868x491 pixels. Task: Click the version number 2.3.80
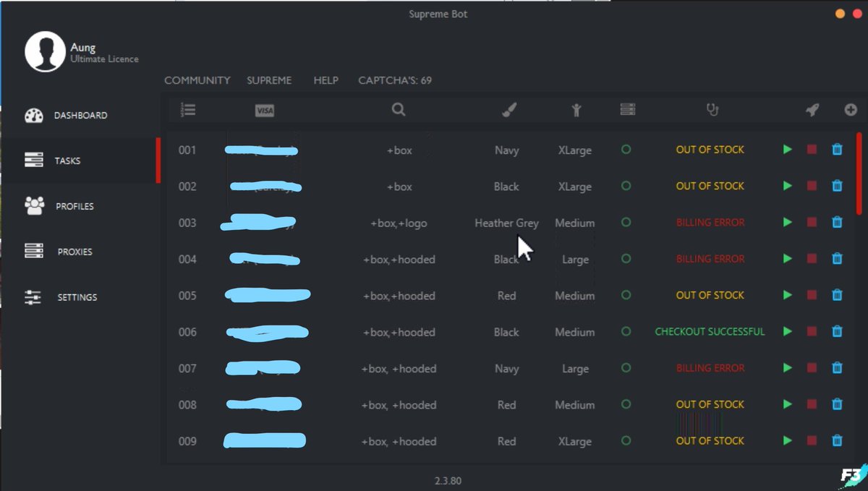click(448, 480)
